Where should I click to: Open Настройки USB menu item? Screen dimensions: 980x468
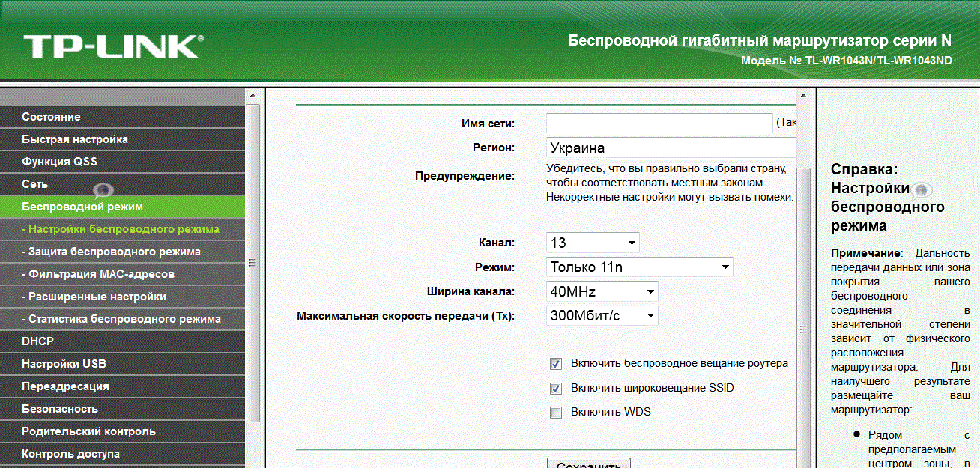[64, 364]
